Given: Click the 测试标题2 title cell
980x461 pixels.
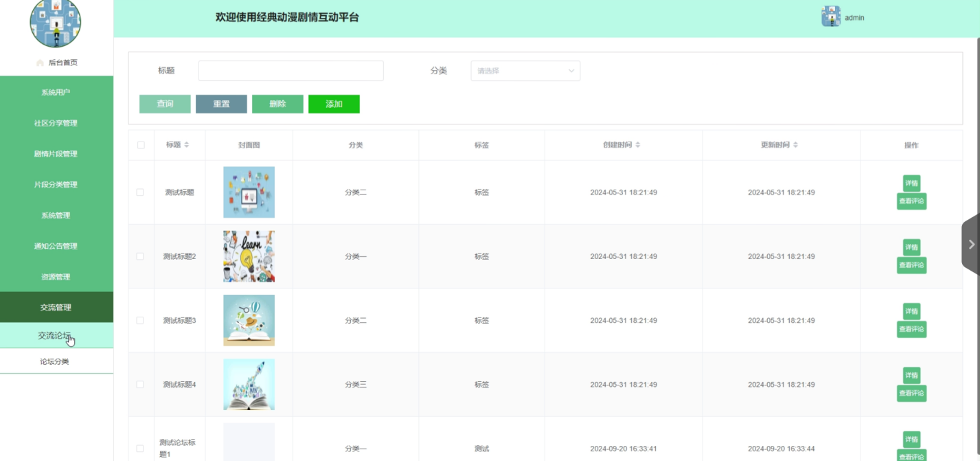Looking at the screenshot, I should coord(180,256).
